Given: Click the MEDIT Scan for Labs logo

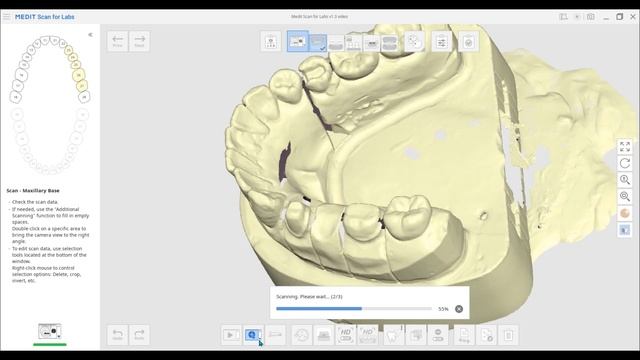Looking at the screenshot, I should click(x=44, y=17).
